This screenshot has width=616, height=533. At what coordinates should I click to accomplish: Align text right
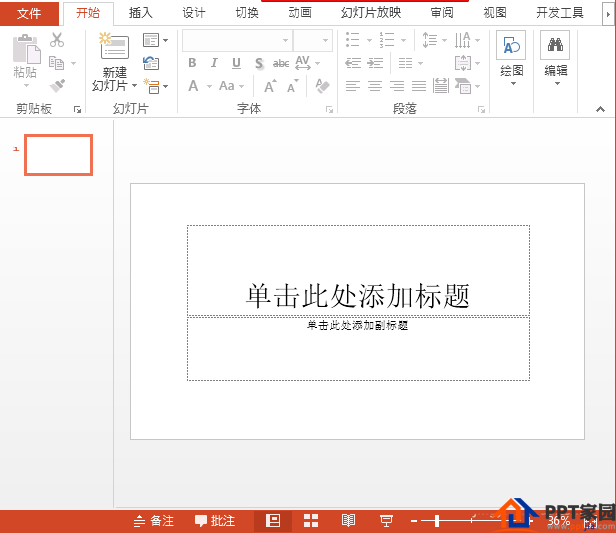(x=397, y=86)
